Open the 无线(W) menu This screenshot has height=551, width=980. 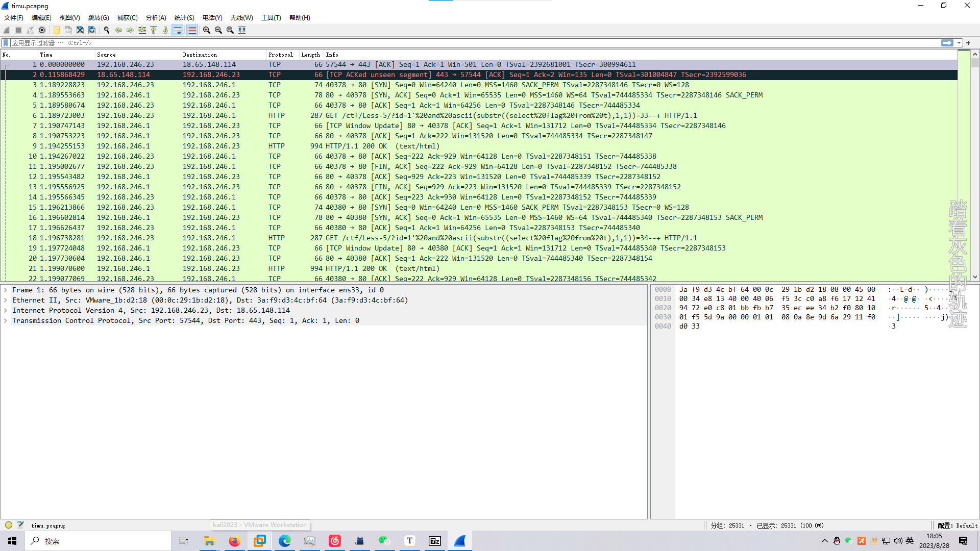[241, 17]
